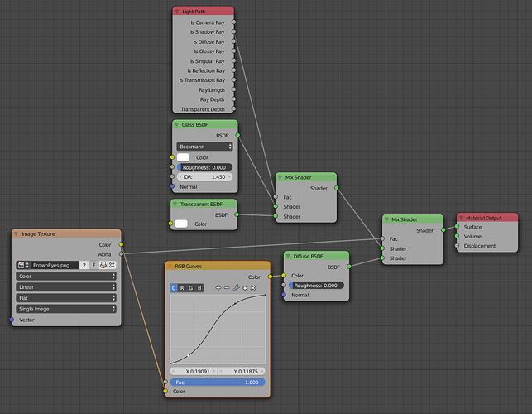Collapse the Diffuse BSDF node
The image size is (532, 414).
pyautogui.click(x=288, y=256)
